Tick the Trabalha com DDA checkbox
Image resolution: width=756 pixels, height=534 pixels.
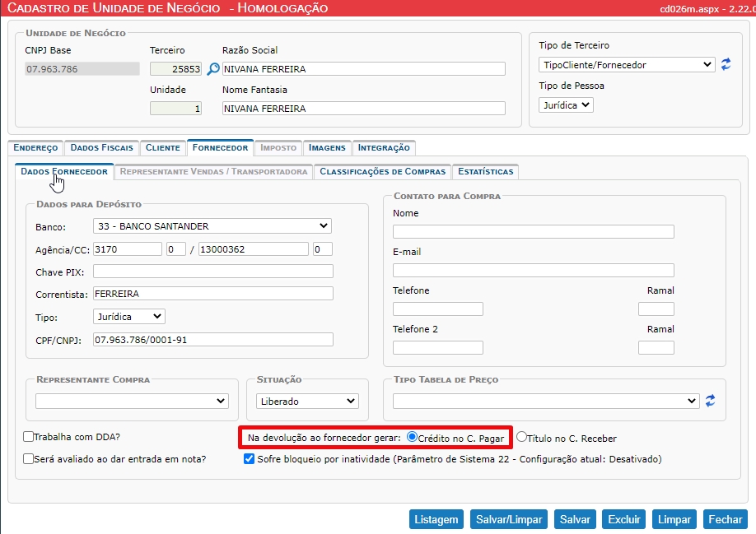point(29,437)
